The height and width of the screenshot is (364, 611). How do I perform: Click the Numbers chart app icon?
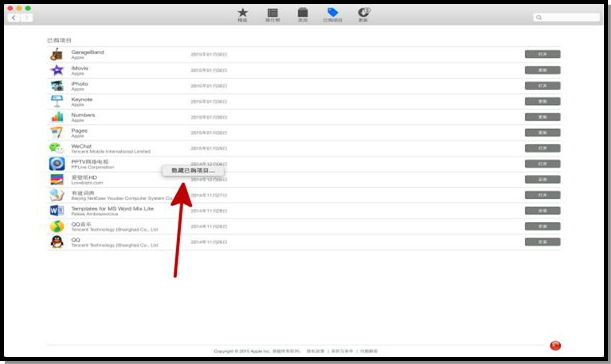(57, 117)
